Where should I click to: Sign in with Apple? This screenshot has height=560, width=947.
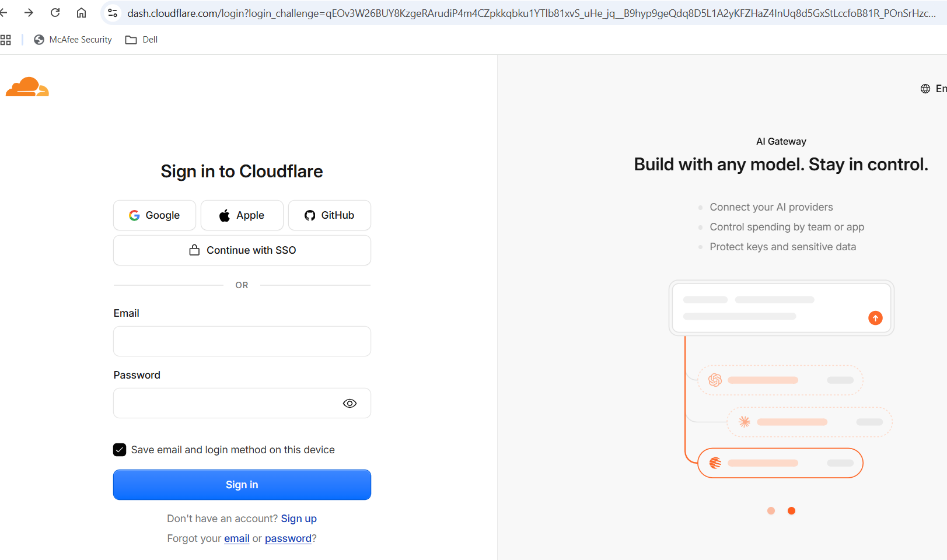242,215
